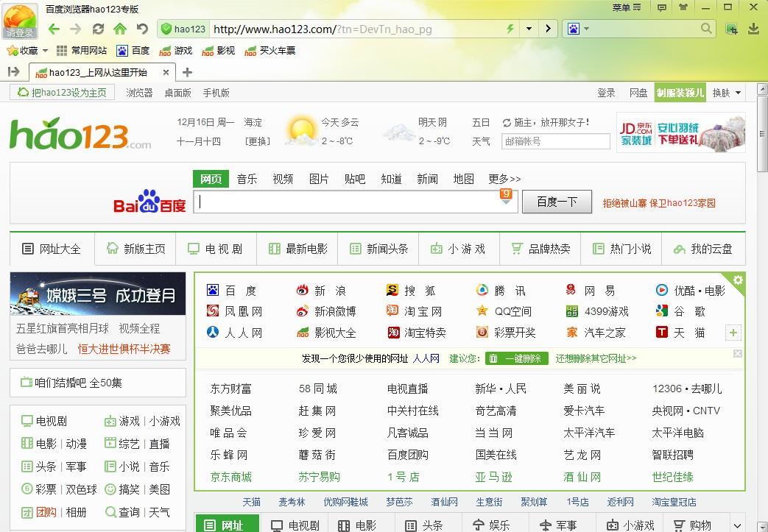The image size is (768, 532).
Task: Open the download manager
Action: click(753, 29)
